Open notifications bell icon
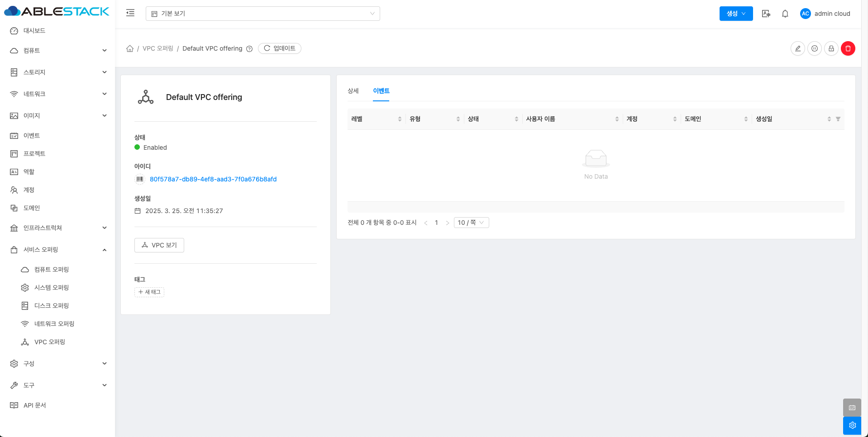This screenshot has height=437, width=868. (x=785, y=14)
